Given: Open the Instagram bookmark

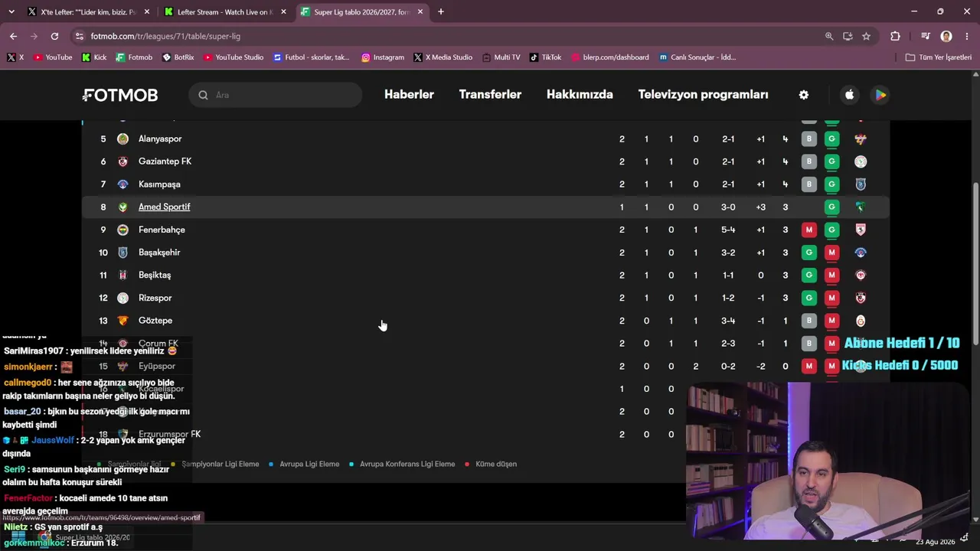Looking at the screenshot, I should (383, 57).
